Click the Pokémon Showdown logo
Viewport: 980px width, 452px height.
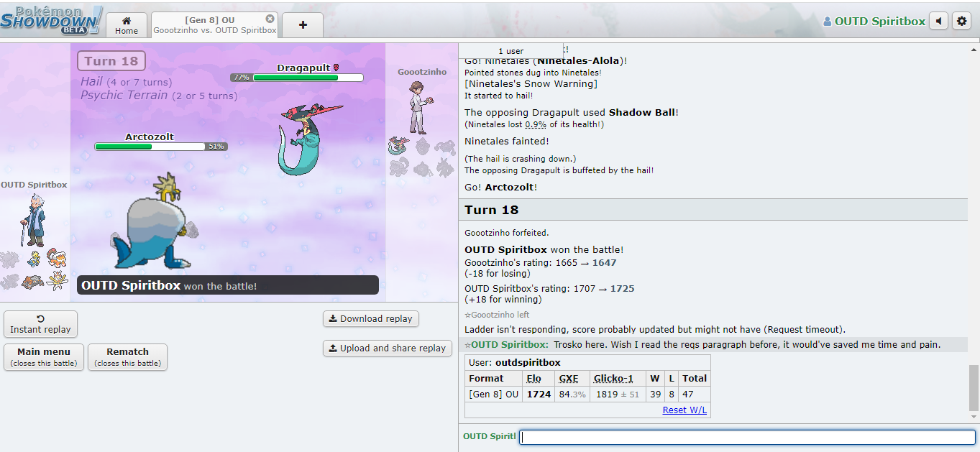point(50,19)
